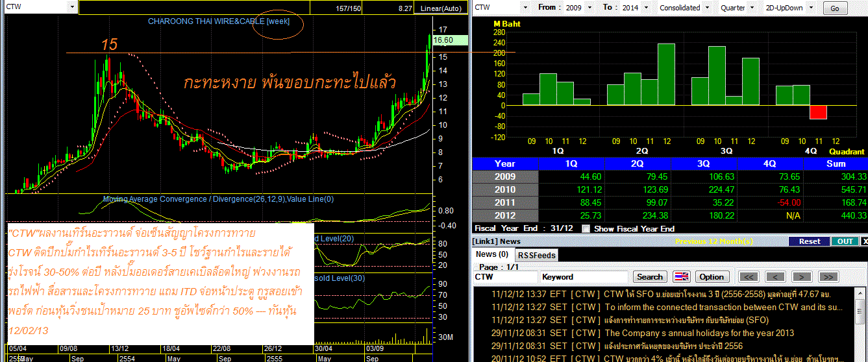Click the Year column header in table
Viewport: 868px width, 362px height.
[x=505, y=164]
